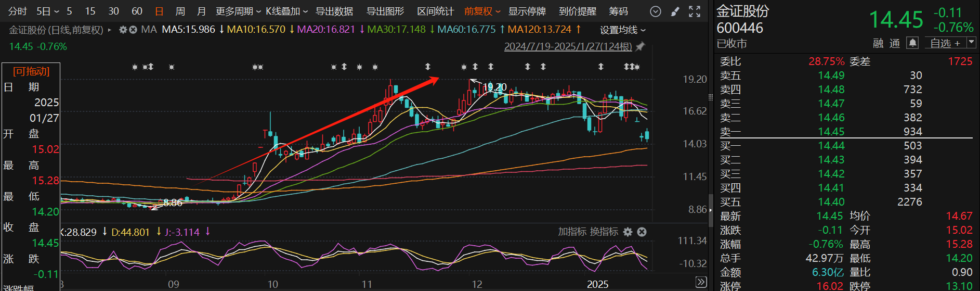The image size is (980, 291).
Task: Switch the chart to fullscreen mode
Action: point(695,11)
